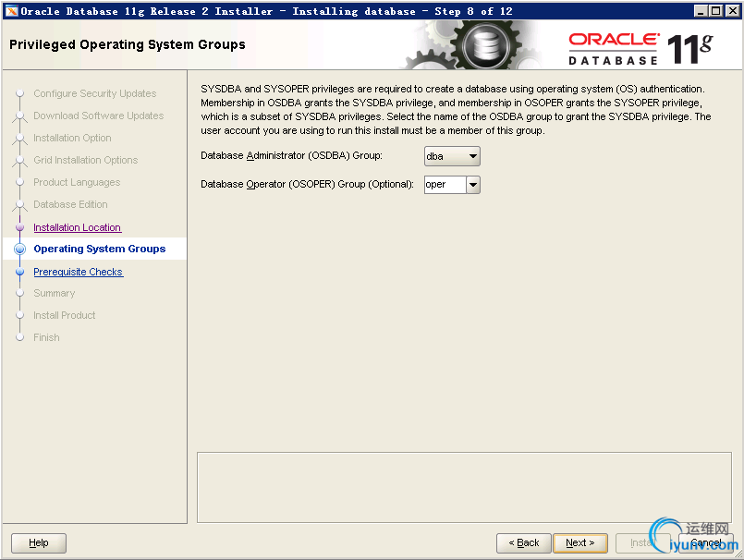Click the Cancel button
The height and width of the screenshot is (560, 744).
705,543
